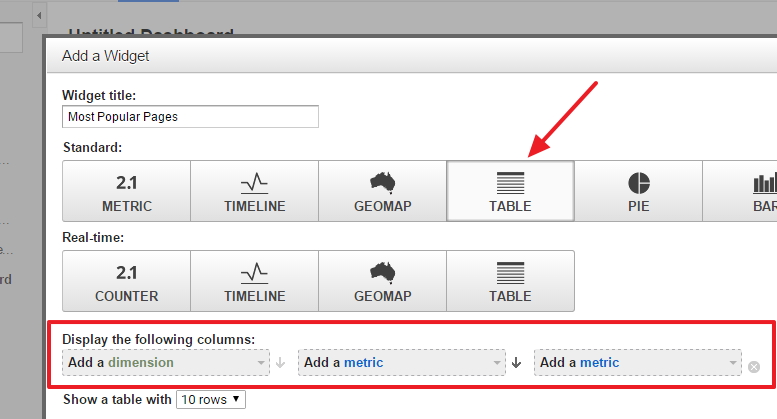Image resolution: width=777 pixels, height=419 pixels.
Task: Click sort arrow after first metric
Action: [516, 363]
